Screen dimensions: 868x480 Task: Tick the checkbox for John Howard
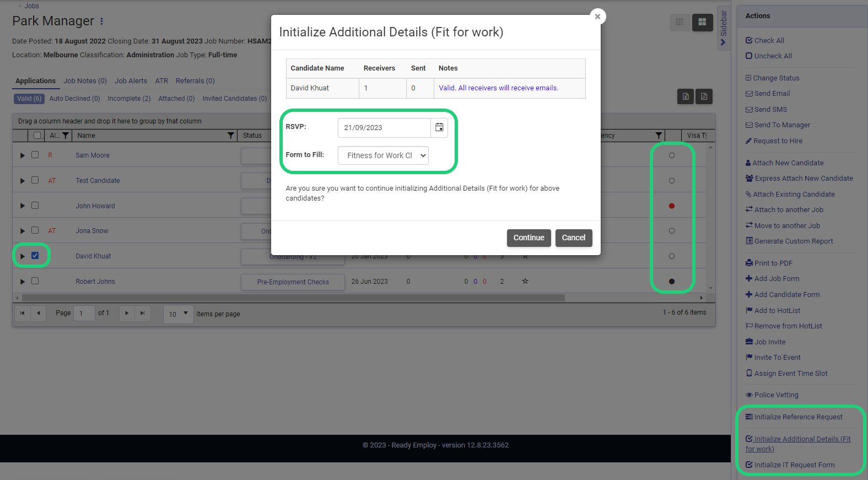coord(35,206)
